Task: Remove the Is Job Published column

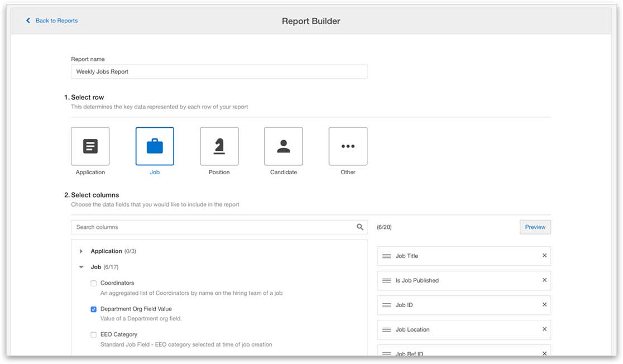Action: click(x=544, y=280)
